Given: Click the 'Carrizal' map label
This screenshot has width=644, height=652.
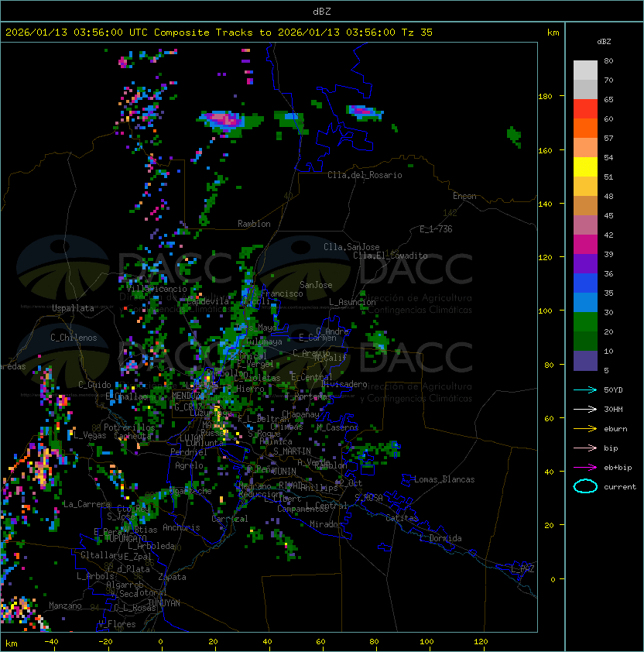Looking at the screenshot, I should point(229,519).
